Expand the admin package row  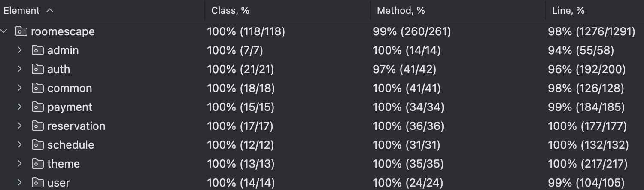(19, 50)
